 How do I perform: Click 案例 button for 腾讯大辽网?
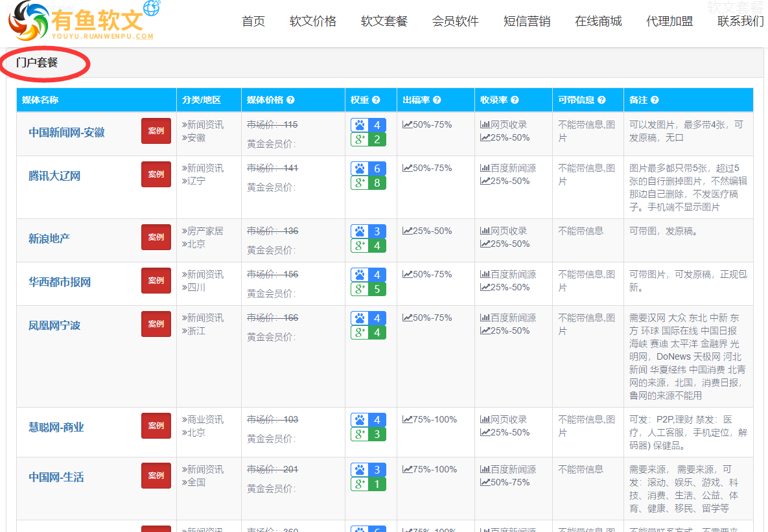click(x=156, y=174)
